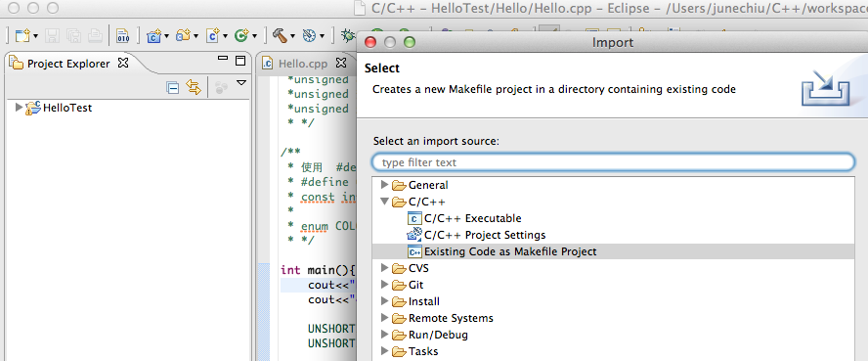Click Collapse All in Project Explorer
Viewport: 868px width, 361px height.
[173, 87]
